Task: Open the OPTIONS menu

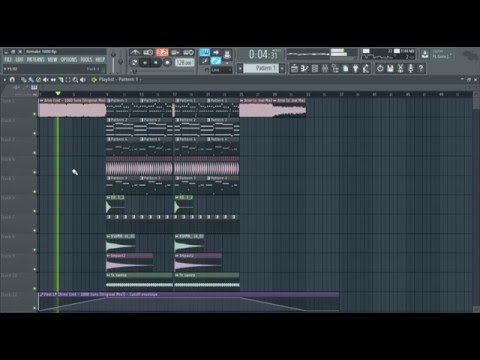Action: [69, 59]
